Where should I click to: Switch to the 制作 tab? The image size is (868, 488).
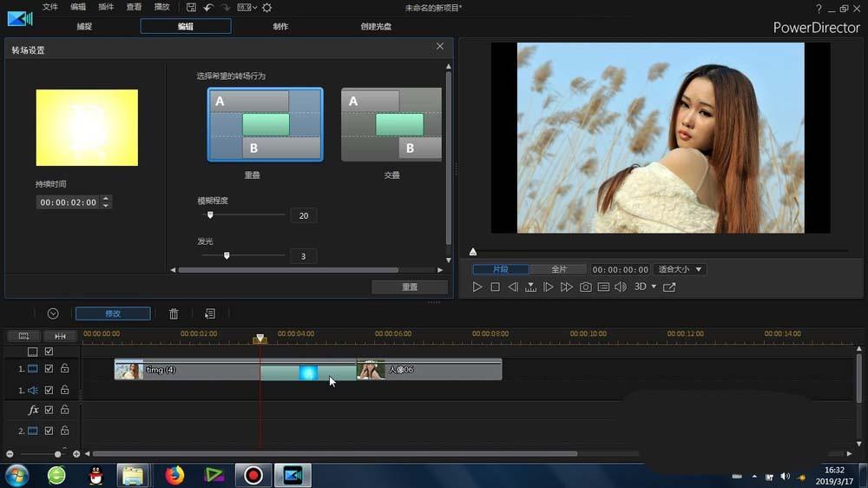[x=280, y=26]
